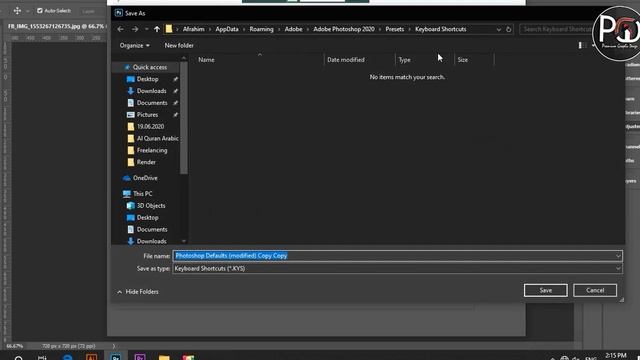Jump to Adobe Photoshop 2020 breadcrumb

[x=344, y=29]
